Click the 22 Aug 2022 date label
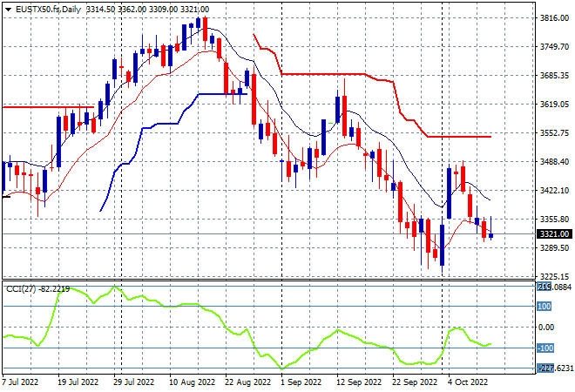The width and height of the screenshot is (575, 392). (x=247, y=382)
